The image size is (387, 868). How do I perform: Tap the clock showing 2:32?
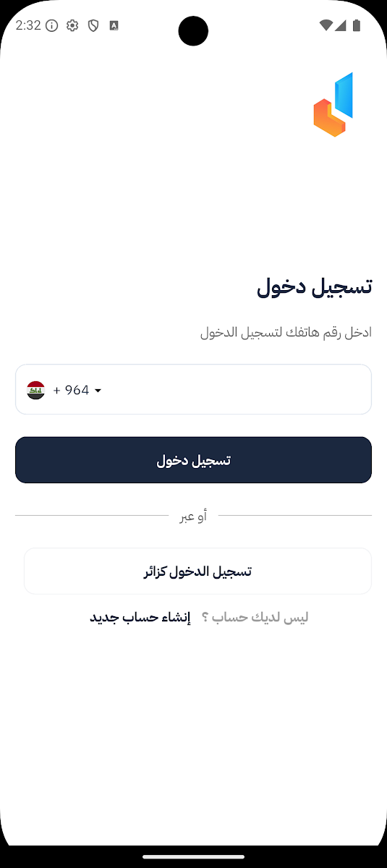click(x=27, y=25)
